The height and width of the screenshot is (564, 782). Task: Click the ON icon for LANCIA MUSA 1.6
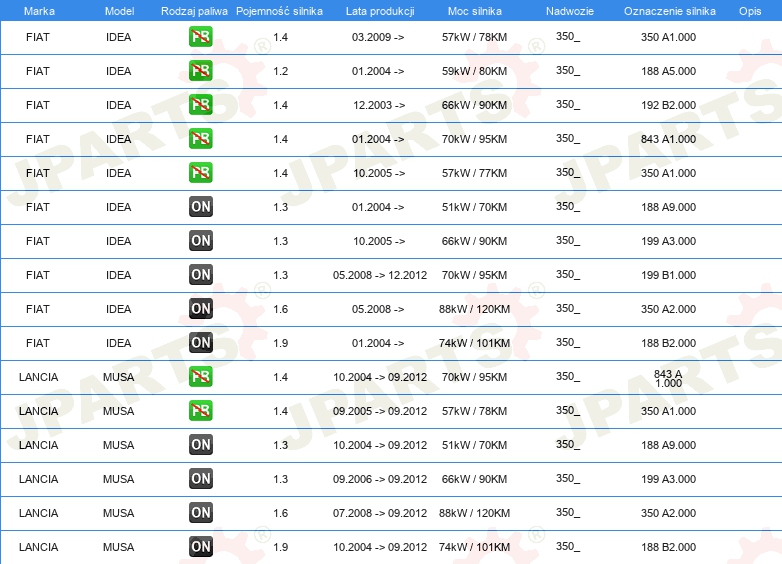tap(201, 513)
